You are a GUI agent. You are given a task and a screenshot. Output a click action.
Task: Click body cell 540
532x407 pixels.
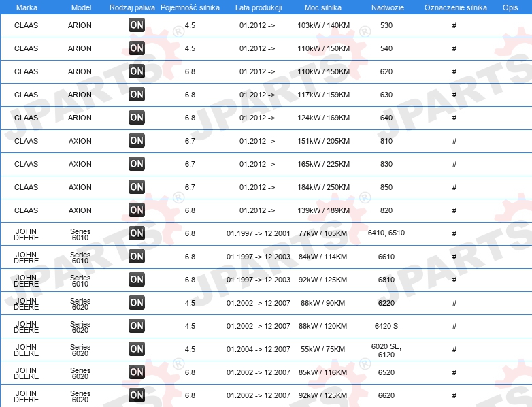point(386,48)
